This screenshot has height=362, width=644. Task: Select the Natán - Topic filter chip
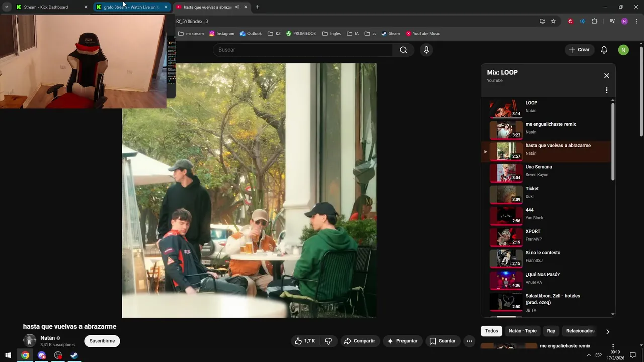(523, 331)
